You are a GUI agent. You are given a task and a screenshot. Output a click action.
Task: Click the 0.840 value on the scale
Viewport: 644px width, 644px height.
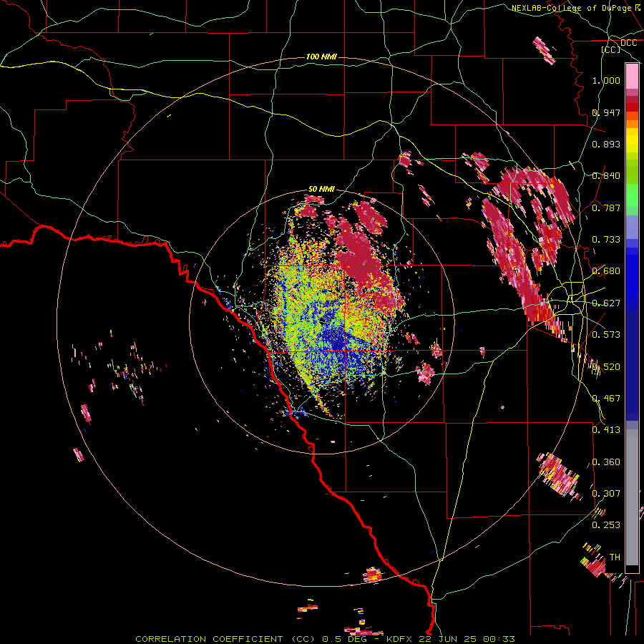pos(606,176)
